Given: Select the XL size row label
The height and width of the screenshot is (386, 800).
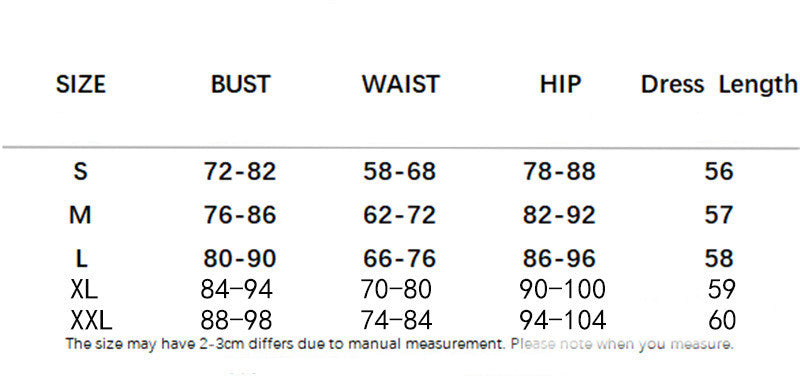Looking at the screenshot, I should click(x=84, y=289).
